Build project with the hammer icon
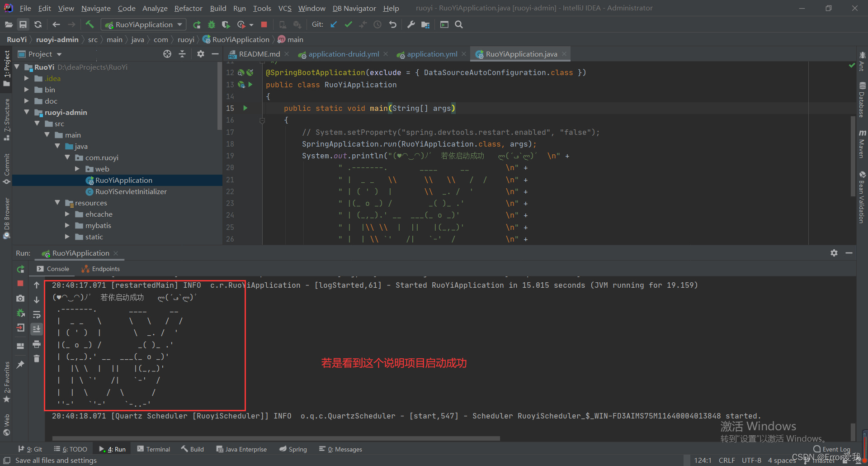 pyautogui.click(x=90, y=24)
